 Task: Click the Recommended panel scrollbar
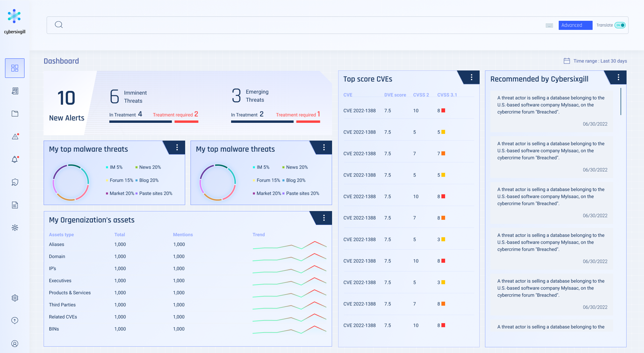[621, 101]
